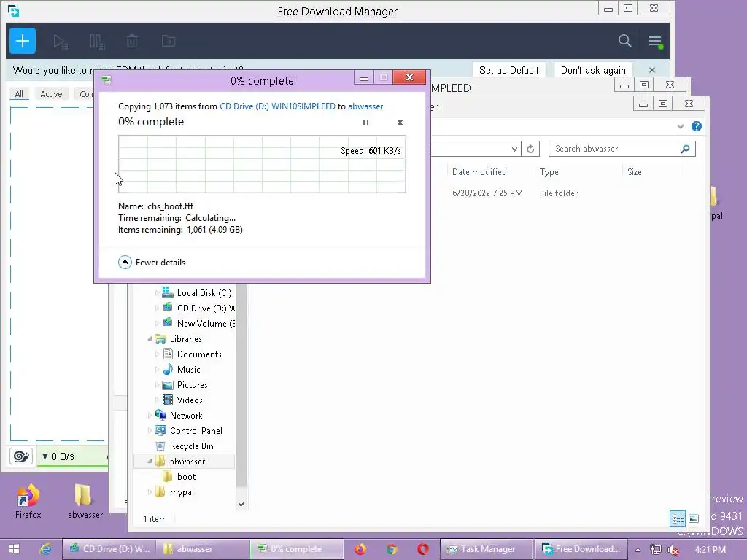This screenshot has height=560, width=747.
Task: Toggle snail mode in FDM status bar
Action: [21, 456]
